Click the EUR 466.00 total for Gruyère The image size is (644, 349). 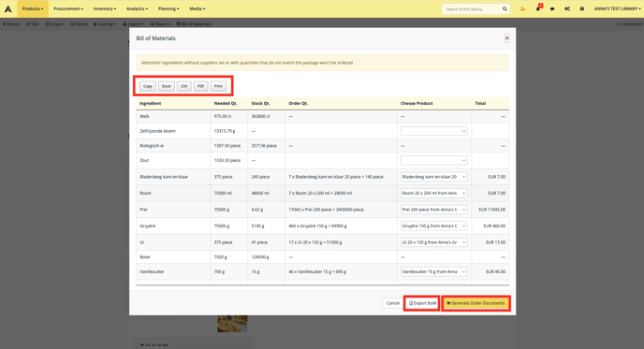[x=494, y=225]
